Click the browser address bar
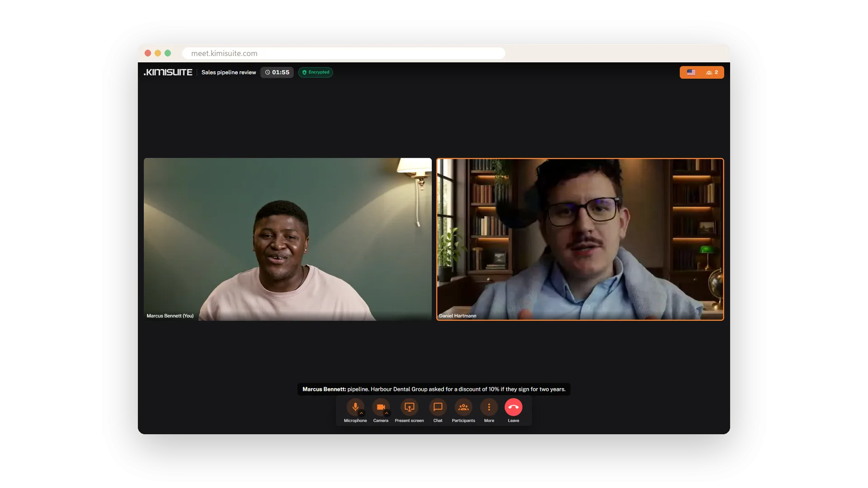868x488 pixels. pos(344,53)
